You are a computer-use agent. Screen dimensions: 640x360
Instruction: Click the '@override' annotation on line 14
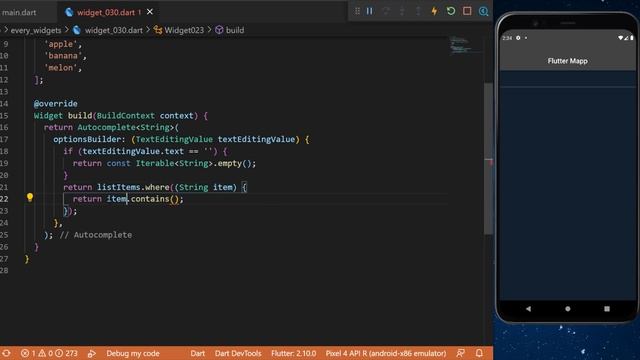(56, 104)
